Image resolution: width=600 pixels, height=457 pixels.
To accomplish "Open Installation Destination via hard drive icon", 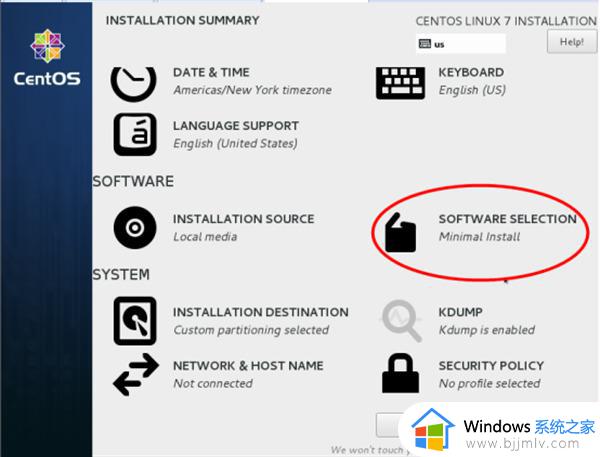I will coord(134,320).
